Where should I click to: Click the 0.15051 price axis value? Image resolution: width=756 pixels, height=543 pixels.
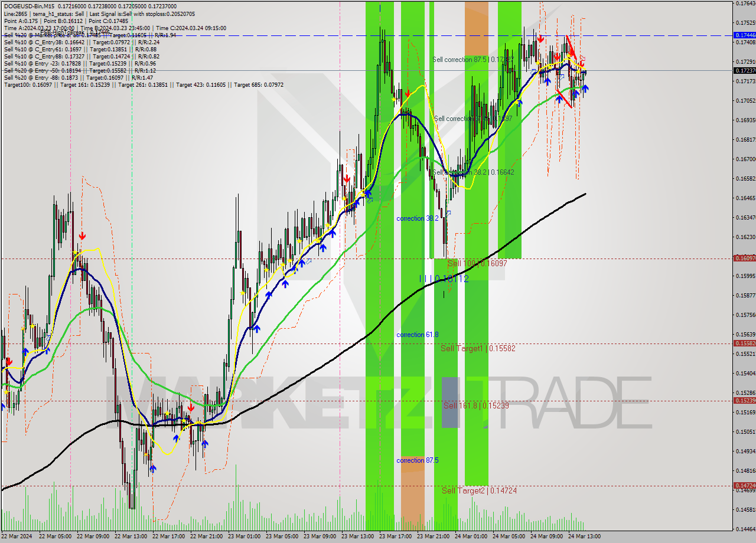pyautogui.click(x=745, y=432)
